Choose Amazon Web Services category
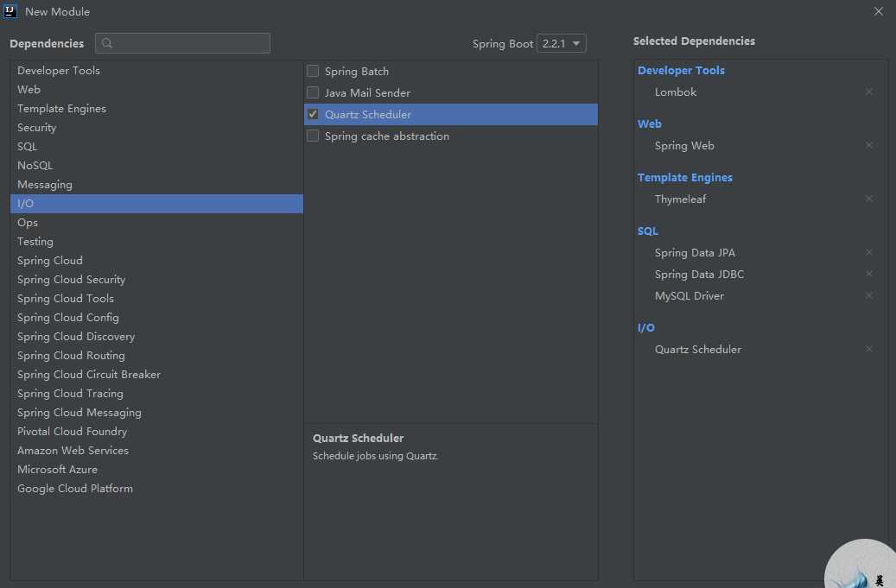The image size is (896, 588). 156,451
